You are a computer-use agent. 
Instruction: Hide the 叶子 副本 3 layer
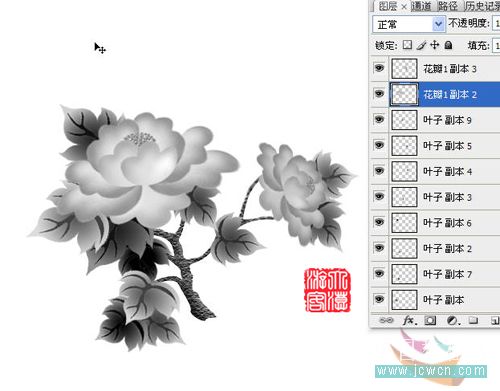[379, 197]
